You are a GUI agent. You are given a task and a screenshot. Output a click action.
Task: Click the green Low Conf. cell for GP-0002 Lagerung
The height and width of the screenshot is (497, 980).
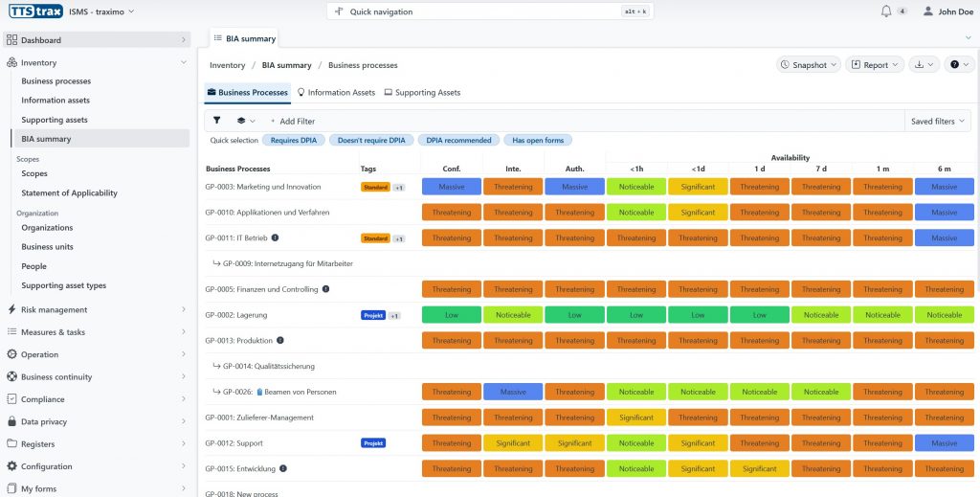point(452,315)
